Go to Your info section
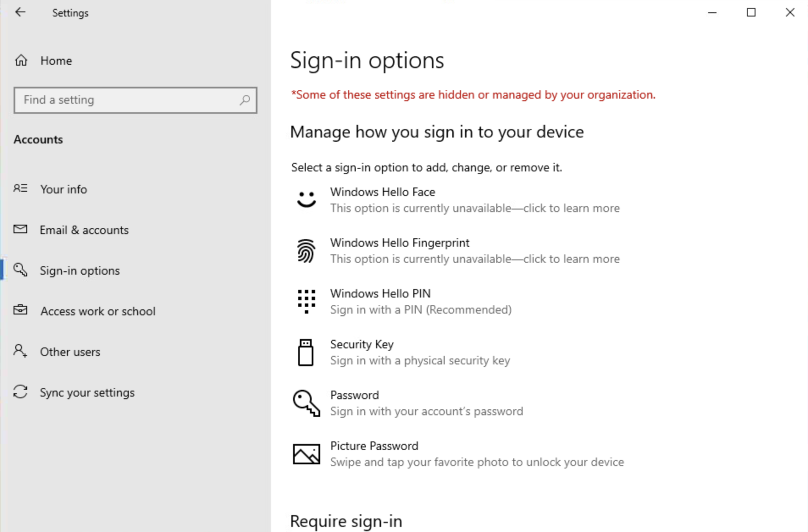Image resolution: width=808 pixels, height=532 pixels. (64, 189)
